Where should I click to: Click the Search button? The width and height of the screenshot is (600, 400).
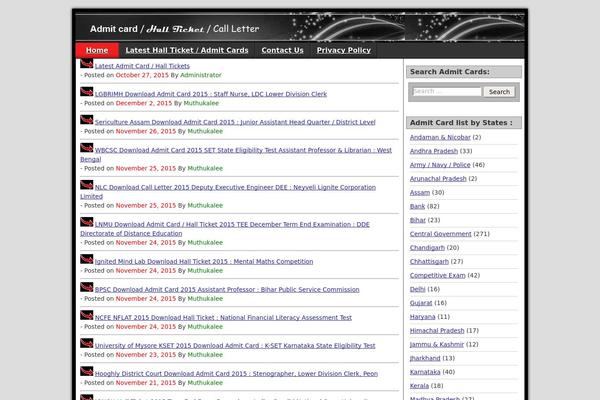499,91
